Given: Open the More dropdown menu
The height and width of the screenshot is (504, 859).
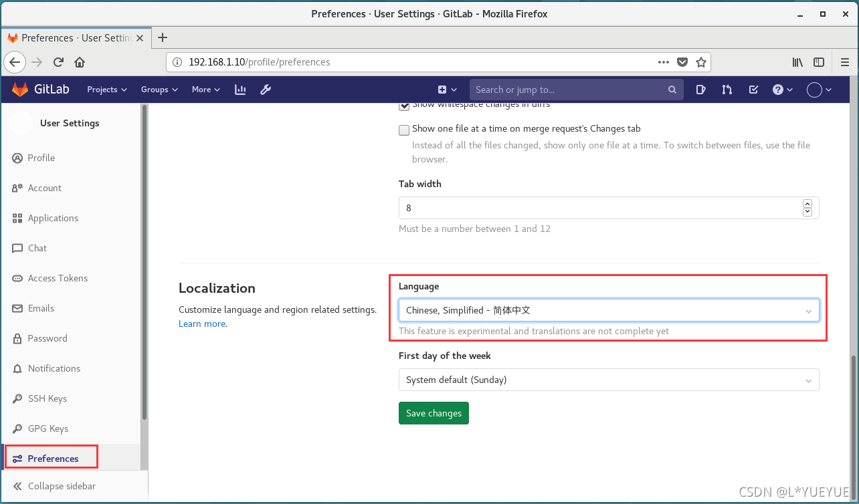Looking at the screenshot, I should pyautogui.click(x=206, y=90).
